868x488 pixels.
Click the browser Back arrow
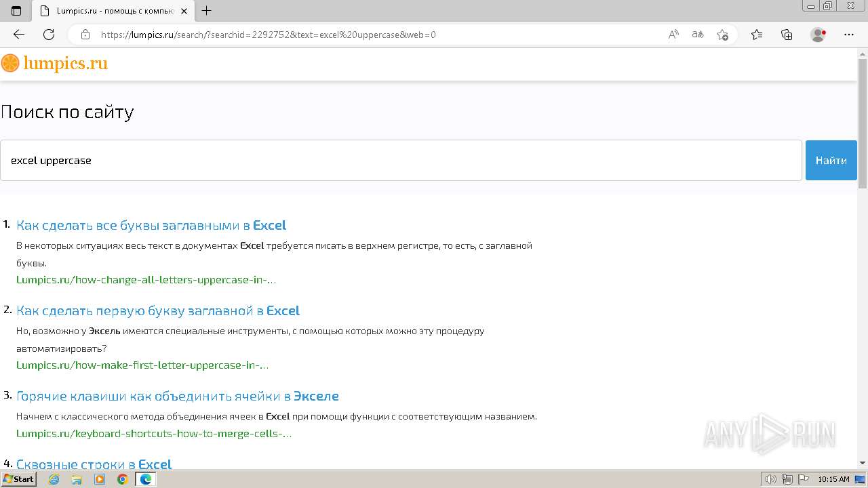(19, 35)
